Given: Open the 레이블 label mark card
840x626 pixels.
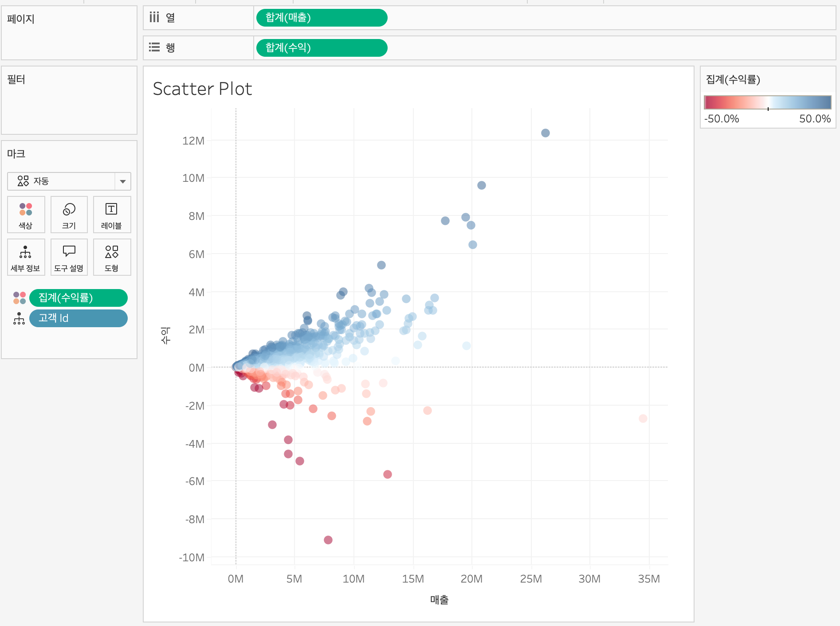Looking at the screenshot, I should (x=112, y=215).
